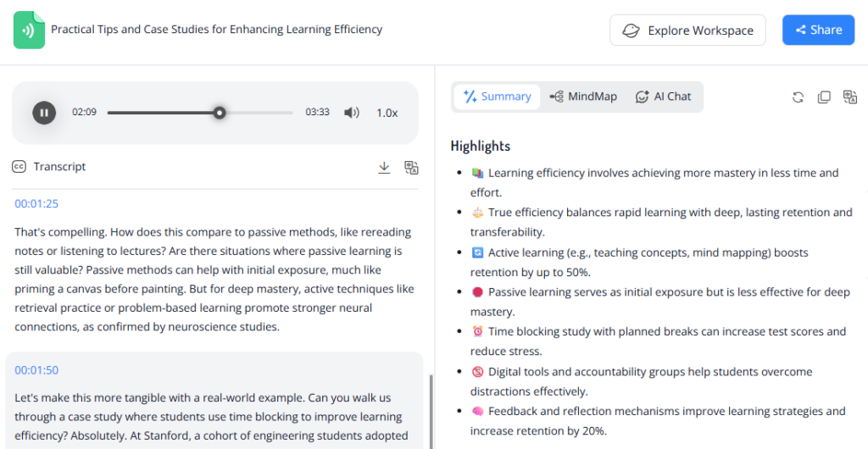Click total duration 03:33 label

coord(317,112)
